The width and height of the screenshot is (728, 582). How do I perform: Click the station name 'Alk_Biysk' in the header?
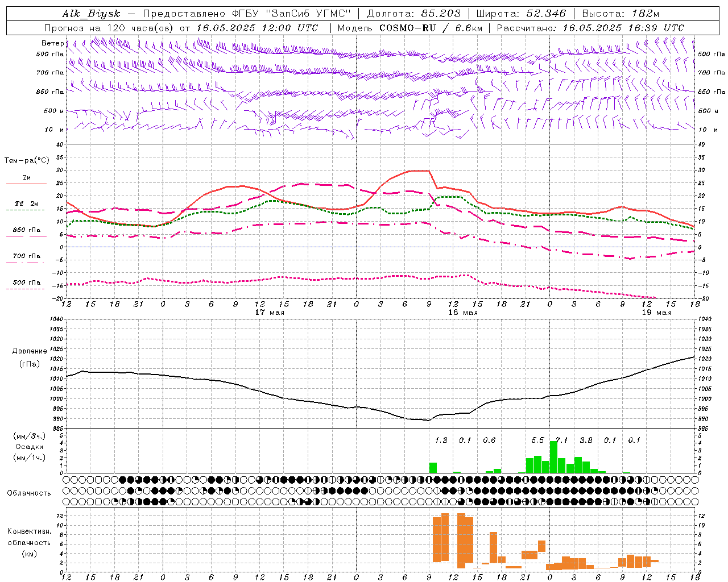[91, 14]
